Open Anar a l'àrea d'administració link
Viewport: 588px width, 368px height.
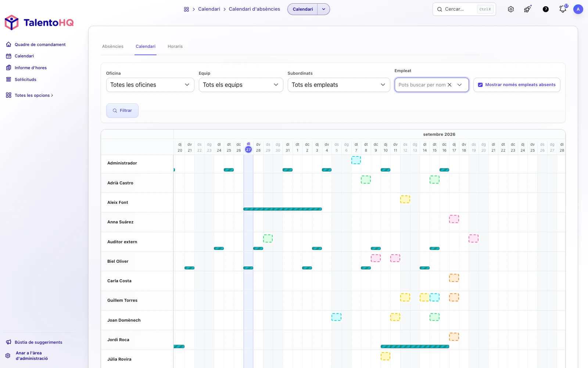pyautogui.click(x=32, y=356)
